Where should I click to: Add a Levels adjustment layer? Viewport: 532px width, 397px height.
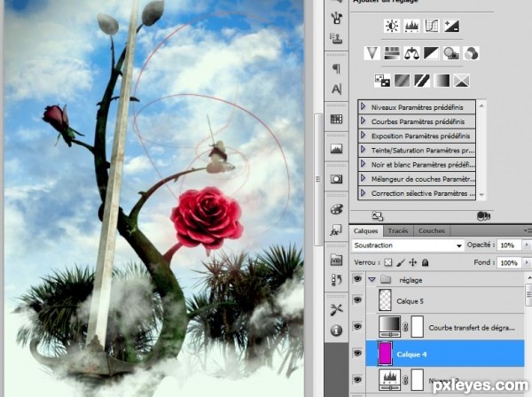(x=411, y=26)
